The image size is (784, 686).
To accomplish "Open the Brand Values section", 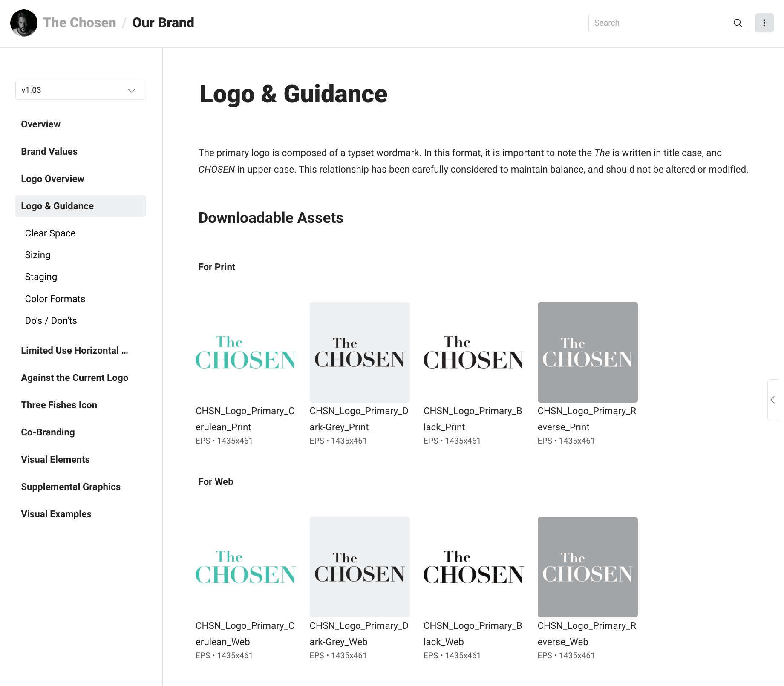I will coord(49,152).
